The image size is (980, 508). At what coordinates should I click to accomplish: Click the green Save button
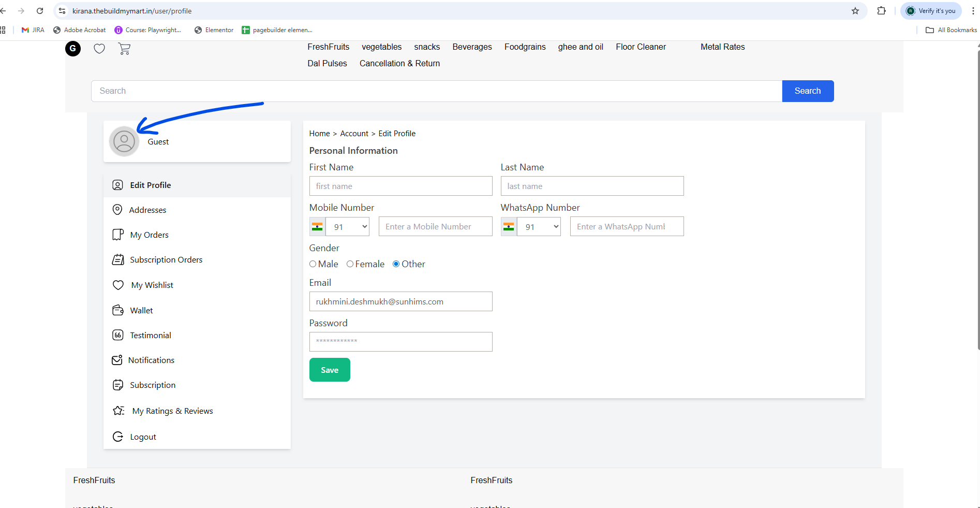pyautogui.click(x=330, y=370)
